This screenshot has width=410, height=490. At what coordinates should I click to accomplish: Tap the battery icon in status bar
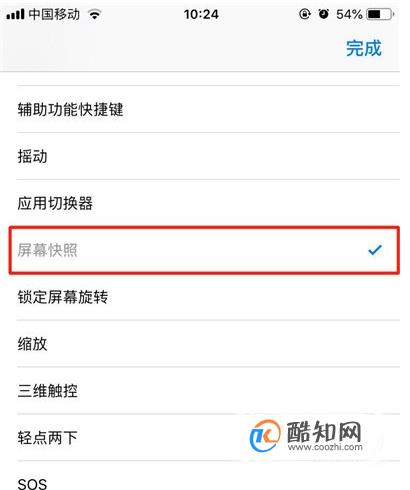pos(380,14)
